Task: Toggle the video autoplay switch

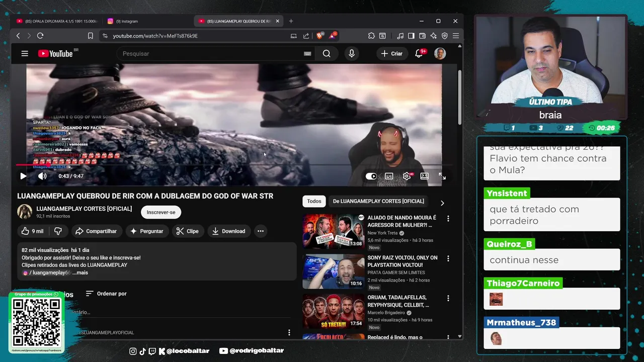Action: (371, 176)
